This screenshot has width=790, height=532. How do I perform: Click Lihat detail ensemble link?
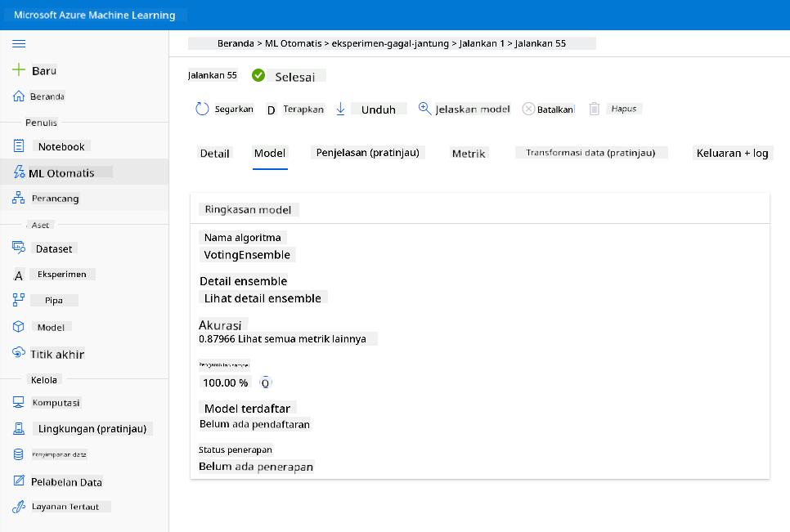click(263, 298)
